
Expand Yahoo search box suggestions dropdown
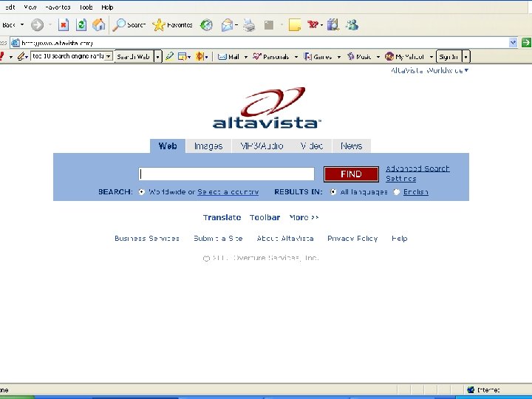pos(108,56)
